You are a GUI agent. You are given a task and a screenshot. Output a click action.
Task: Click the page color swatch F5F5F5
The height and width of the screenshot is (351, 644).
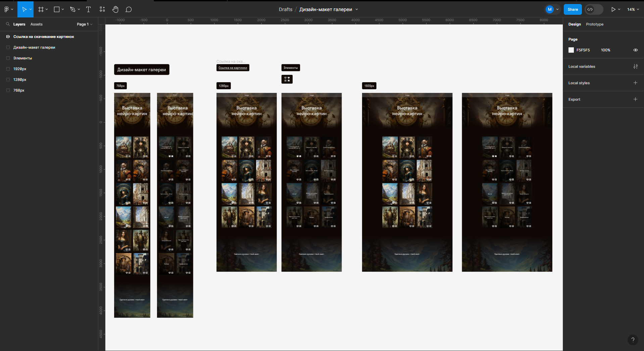(x=571, y=50)
